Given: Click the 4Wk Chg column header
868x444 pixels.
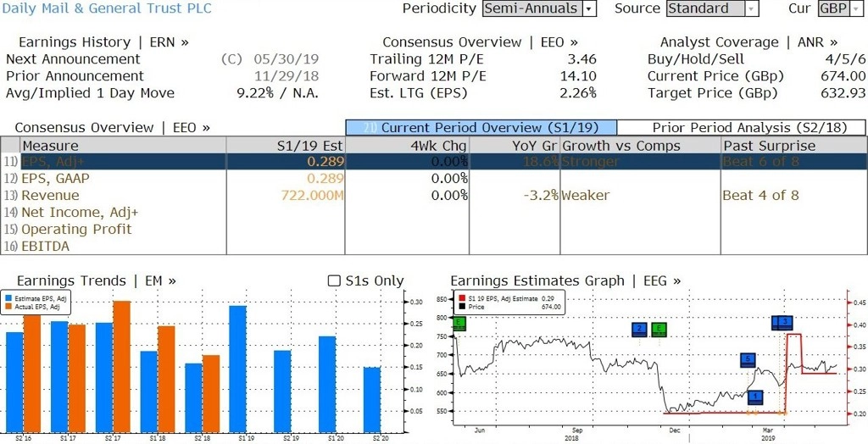Looking at the screenshot, I should (x=407, y=146).
